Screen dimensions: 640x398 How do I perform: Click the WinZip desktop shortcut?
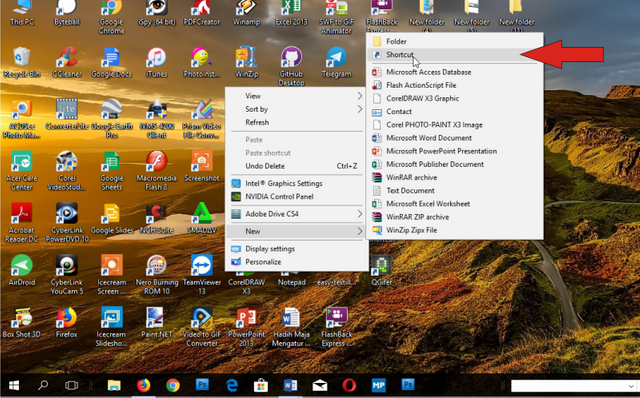point(246,62)
